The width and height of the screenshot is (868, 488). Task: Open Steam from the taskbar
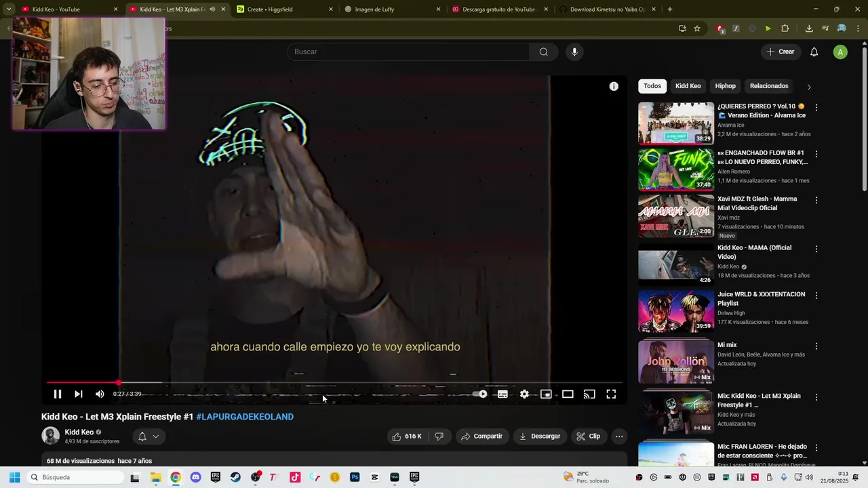(235, 477)
